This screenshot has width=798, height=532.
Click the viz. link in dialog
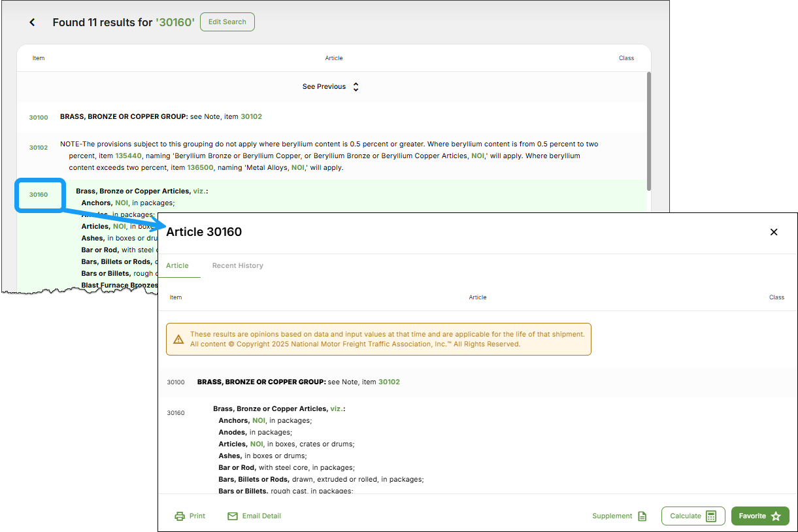coord(337,408)
